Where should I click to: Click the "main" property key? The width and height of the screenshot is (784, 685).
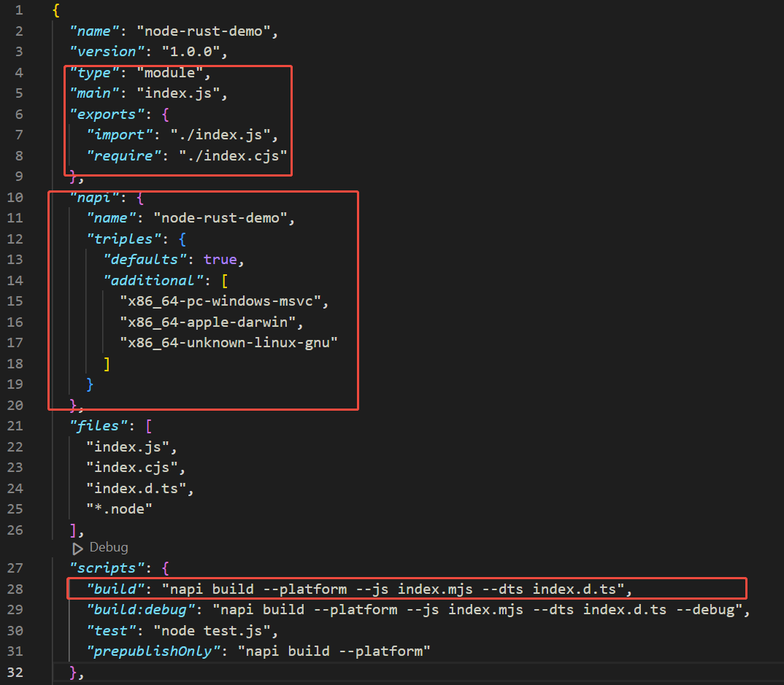(94, 93)
